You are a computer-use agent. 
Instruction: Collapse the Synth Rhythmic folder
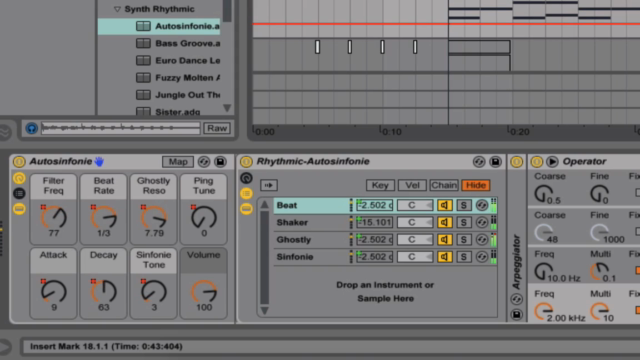click(117, 9)
